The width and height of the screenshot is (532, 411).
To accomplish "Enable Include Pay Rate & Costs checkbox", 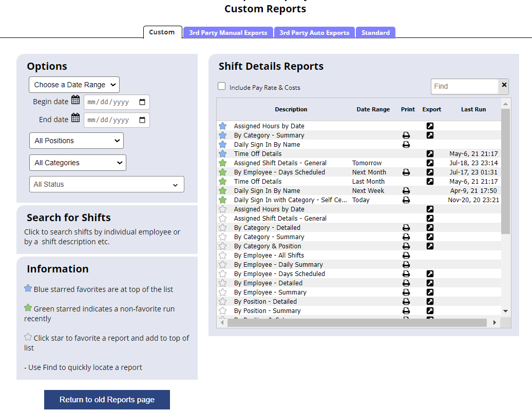I will (222, 87).
